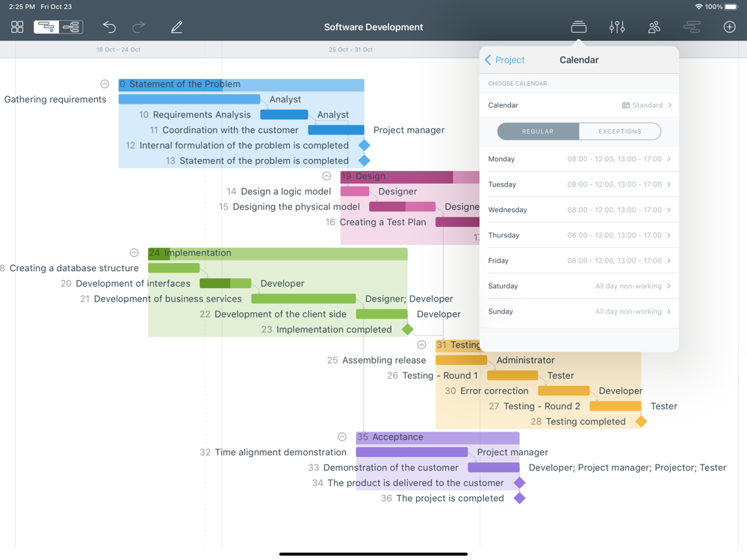Switch to Gantt chart view
The image size is (747, 560).
pos(46,27)
